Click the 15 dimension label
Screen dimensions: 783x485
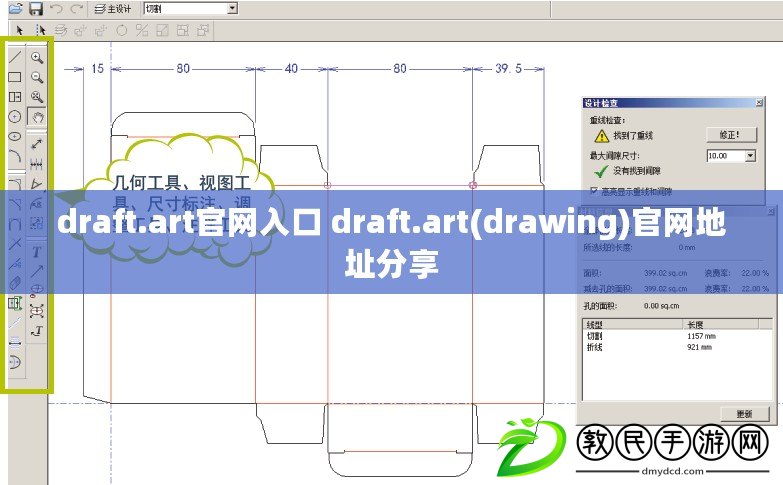point(97,68)
